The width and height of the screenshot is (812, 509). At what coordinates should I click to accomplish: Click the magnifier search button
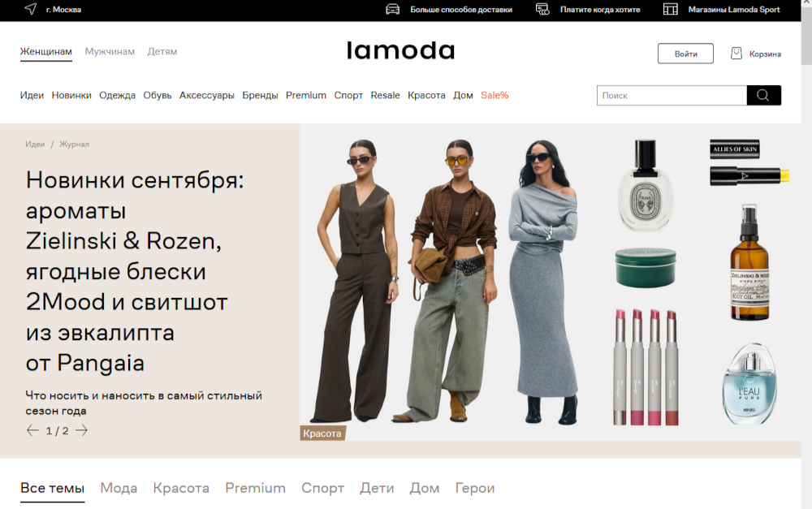point(763,95)
